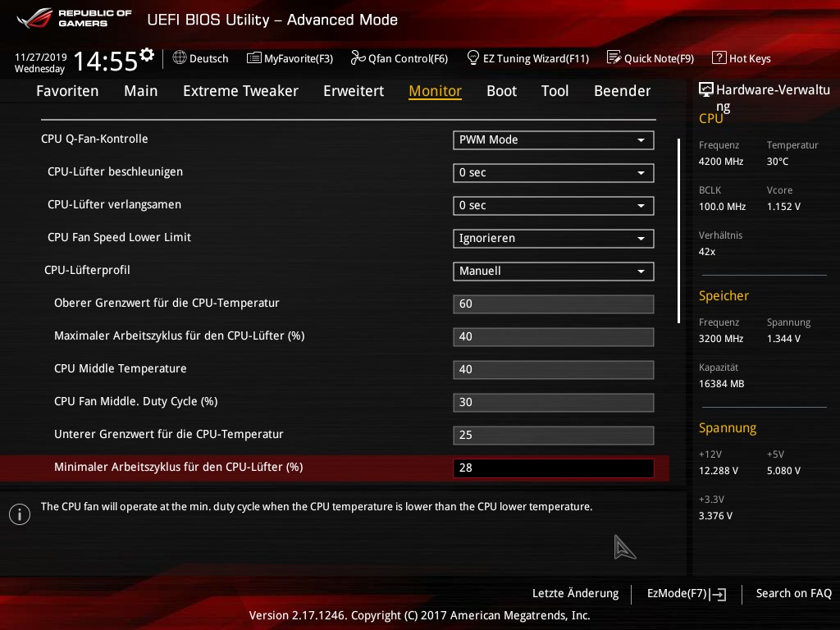This screenshot has height=630, width=840.
Task: Switch to EzMode(F7)
Action: tap(687, 594)
